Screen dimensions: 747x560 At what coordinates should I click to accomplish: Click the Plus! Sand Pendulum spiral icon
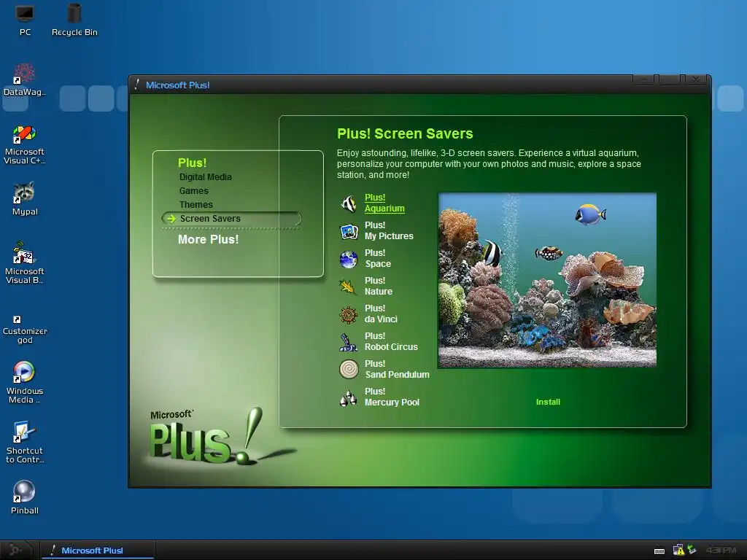coord(349,370)
